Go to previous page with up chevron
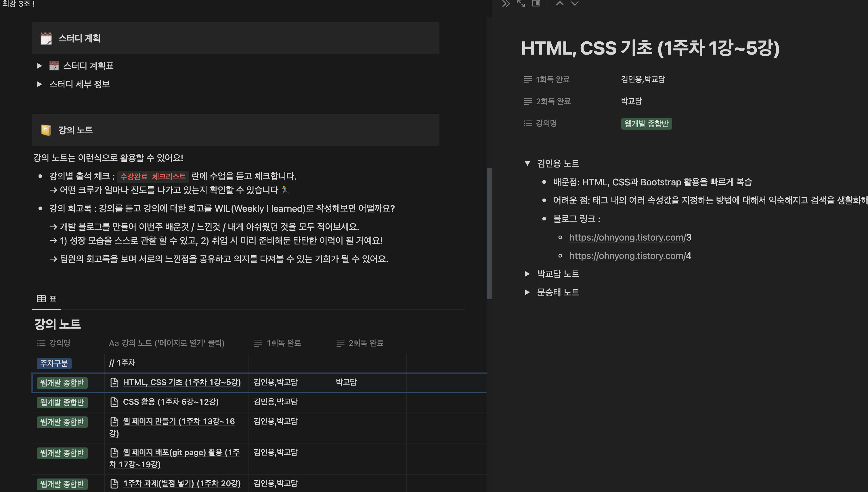The height and width of the screenshot is (492, 868). tap(560, 4)
